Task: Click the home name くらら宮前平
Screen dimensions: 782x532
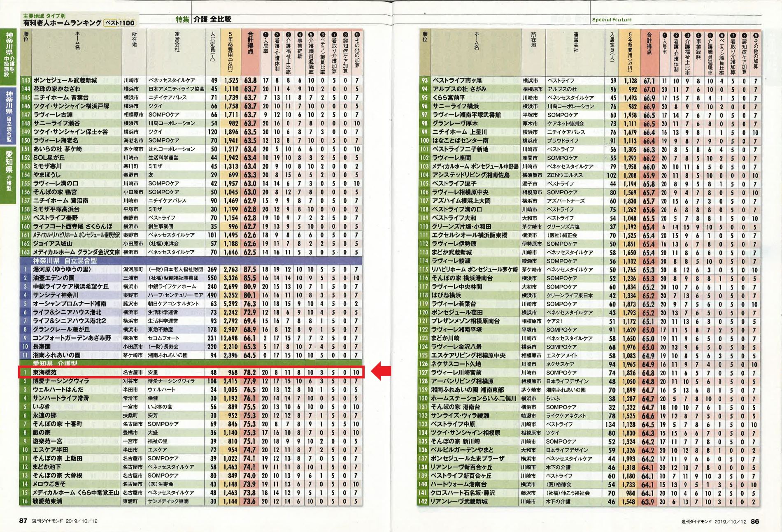Action: tap(449, 98)
